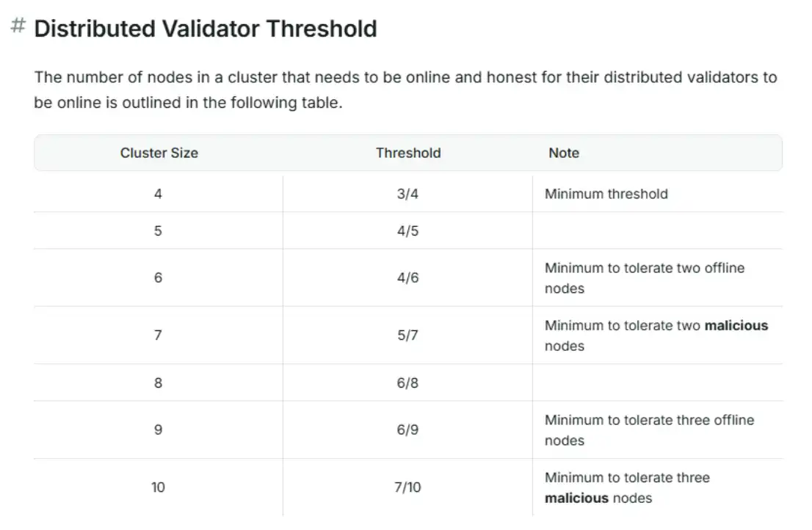The height and width of the screenshot is (530, 812).
Task: Click the Note column header
Action: coord(564,153)
